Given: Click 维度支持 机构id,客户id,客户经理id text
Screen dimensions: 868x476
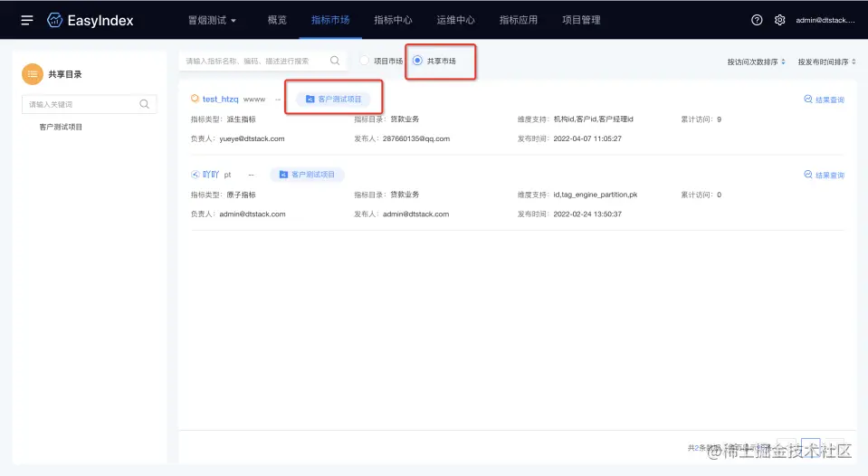Looking at the screenshot, I should click(575, 119).
